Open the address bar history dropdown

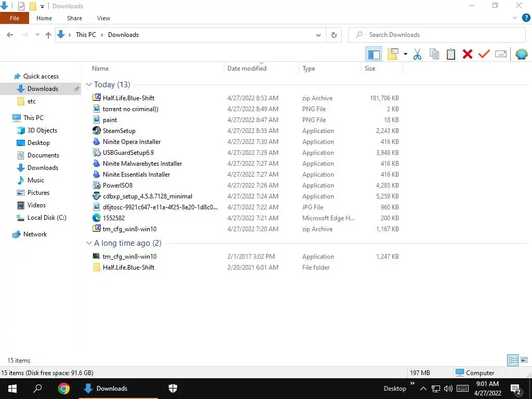click(318, 35)
